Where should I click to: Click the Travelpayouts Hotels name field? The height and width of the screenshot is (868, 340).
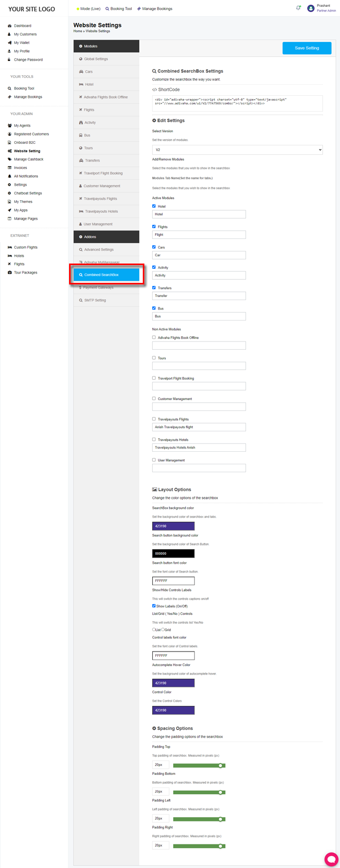click(x=199, y=448)
